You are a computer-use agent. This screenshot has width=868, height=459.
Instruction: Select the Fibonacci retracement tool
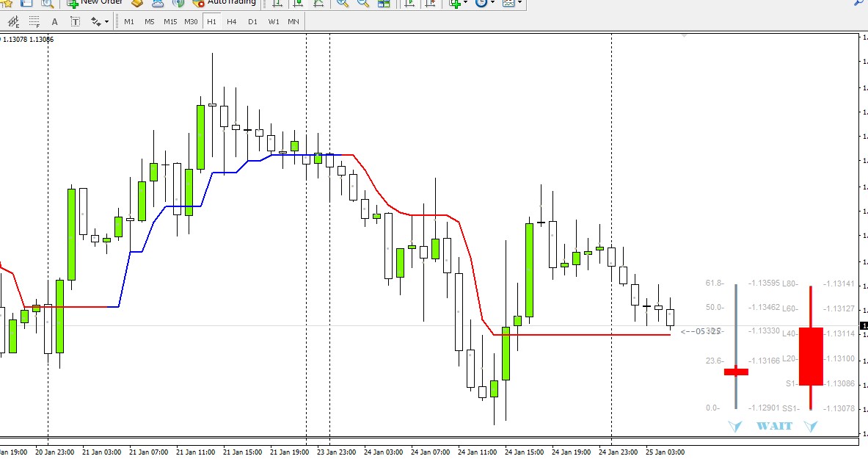click(x=34, y=21)
